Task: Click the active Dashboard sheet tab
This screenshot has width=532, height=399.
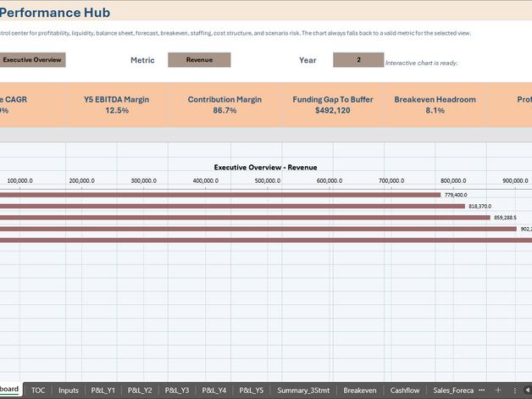Action: pyautogui.click(x=10, y=389)
